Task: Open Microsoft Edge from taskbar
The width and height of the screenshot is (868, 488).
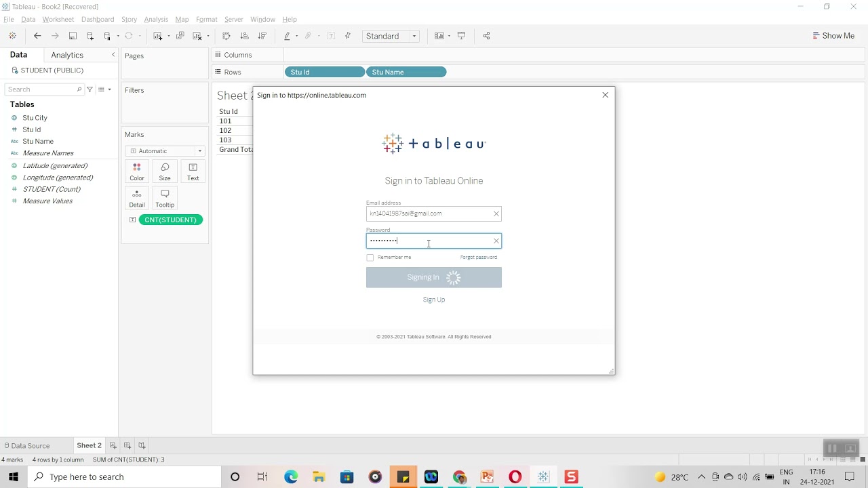Action: click(x=291, y=477)
